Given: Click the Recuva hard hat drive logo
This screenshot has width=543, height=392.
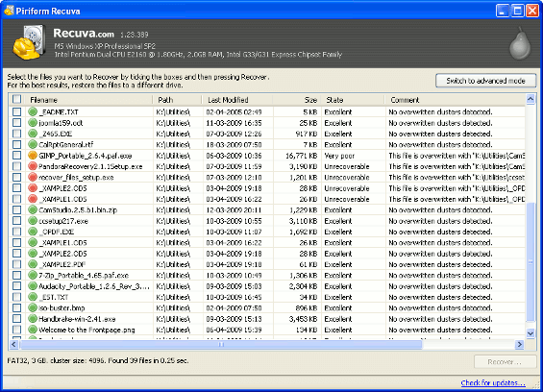Looking at the screenshot, I should [x=29, y=42].
